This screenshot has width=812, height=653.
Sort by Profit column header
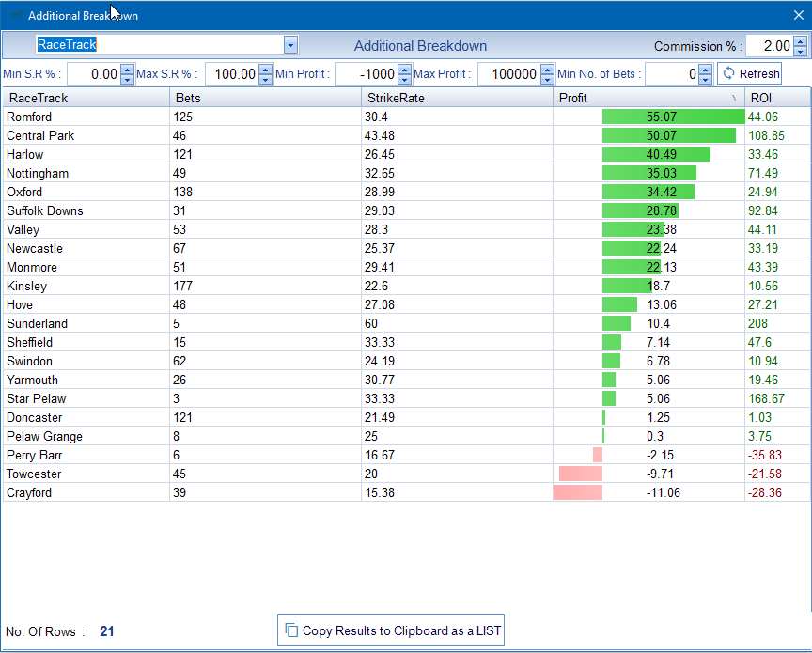648,98
